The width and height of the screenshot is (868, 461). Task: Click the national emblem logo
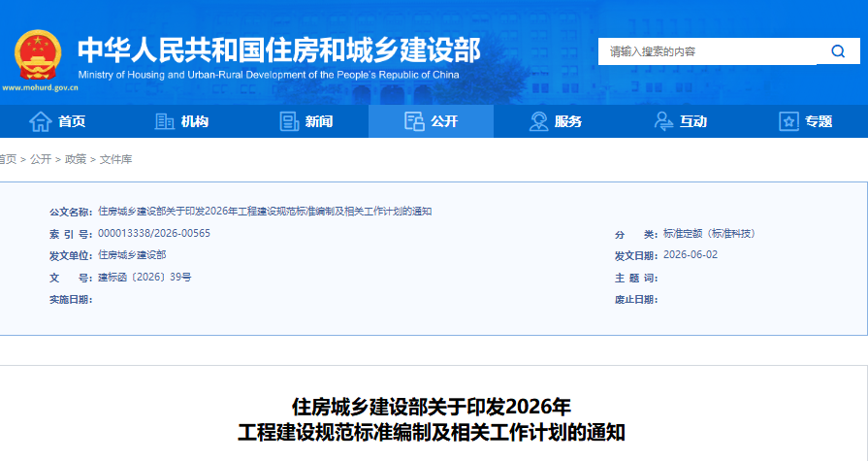tap(38, 55)
